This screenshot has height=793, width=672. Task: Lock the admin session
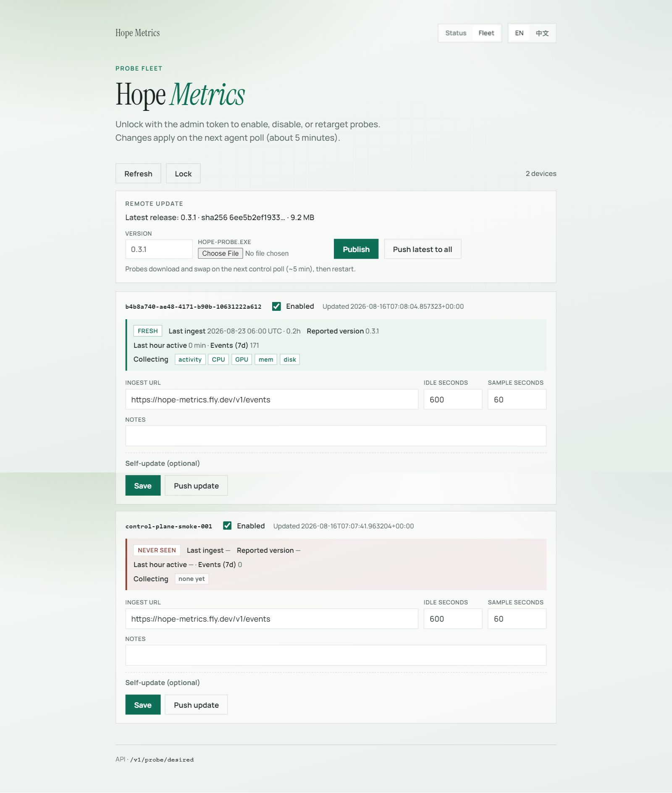click(x=183, y=173)
